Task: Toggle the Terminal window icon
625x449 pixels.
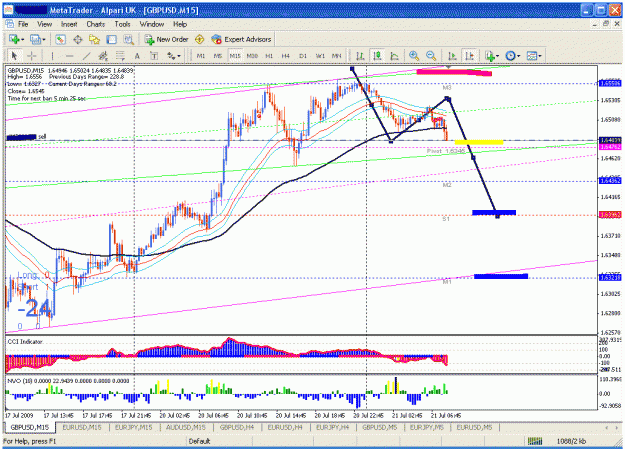Action: coord(111,39)
